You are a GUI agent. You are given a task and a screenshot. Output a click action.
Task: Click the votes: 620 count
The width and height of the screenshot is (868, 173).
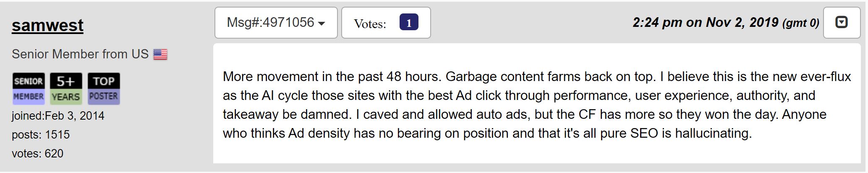pyautogui.click(x=37, y=153)
